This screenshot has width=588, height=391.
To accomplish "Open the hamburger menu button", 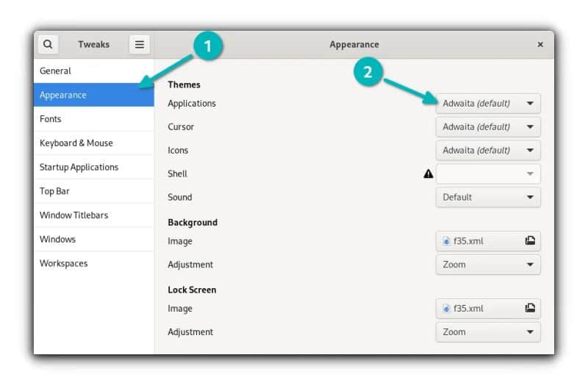I will coord(139,45).
